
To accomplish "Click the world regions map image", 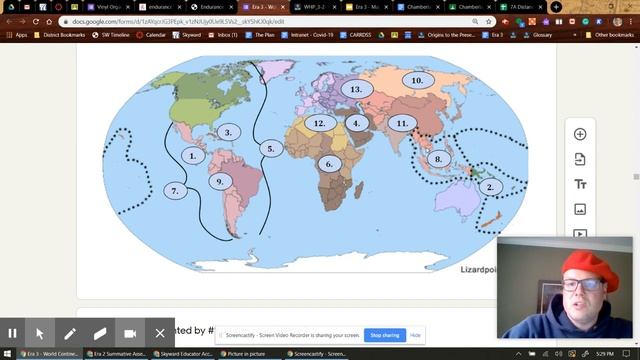I will tap(315, 163).
